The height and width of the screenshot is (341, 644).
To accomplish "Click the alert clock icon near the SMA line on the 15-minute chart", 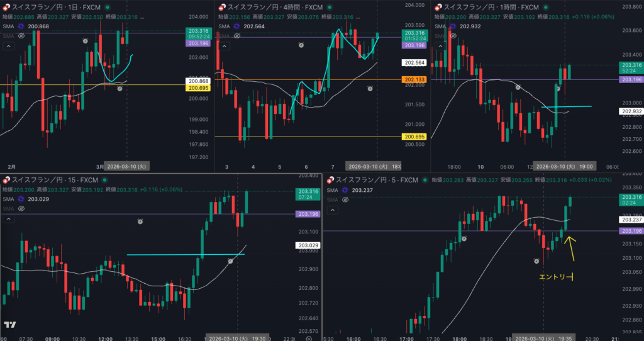I will pos(231,260).
